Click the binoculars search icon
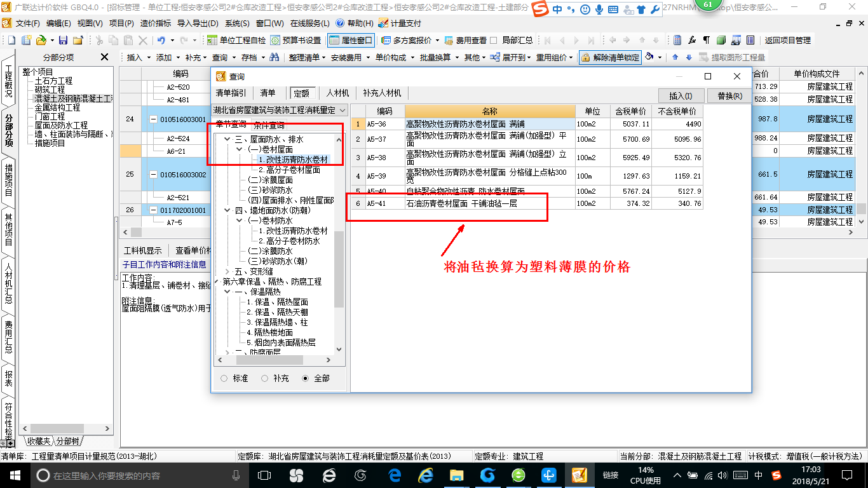The image size is (868, 488). click(275, 57)
